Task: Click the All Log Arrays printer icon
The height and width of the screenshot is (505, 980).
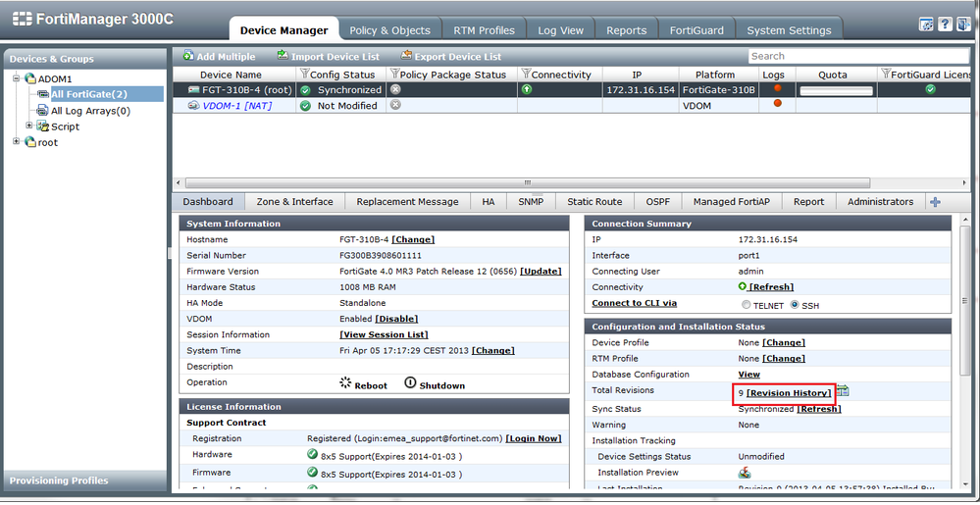Action: pos(42,111)
